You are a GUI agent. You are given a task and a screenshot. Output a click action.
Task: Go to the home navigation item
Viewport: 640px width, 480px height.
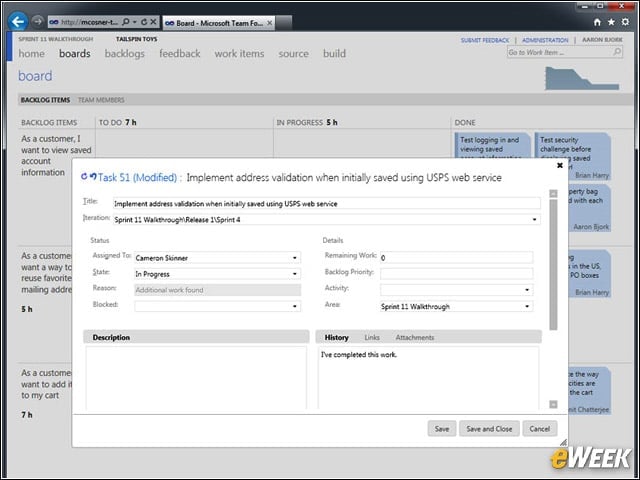tap(31, 53)
